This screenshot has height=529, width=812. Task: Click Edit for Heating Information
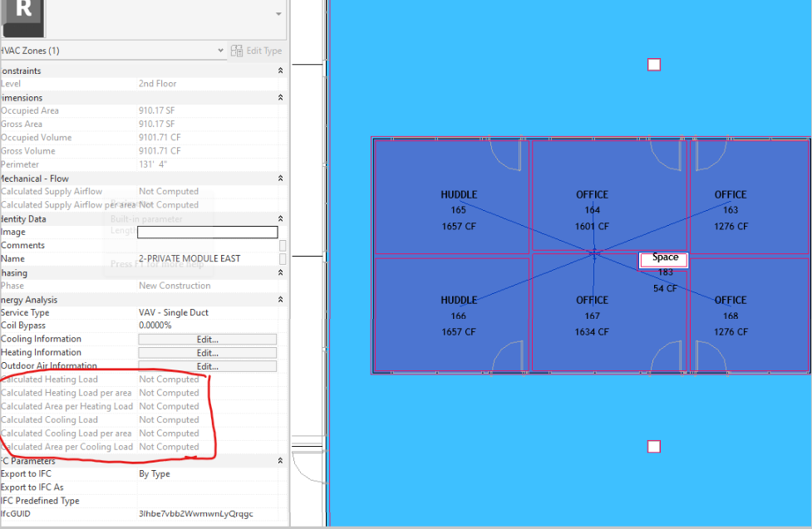click(208, 352)
